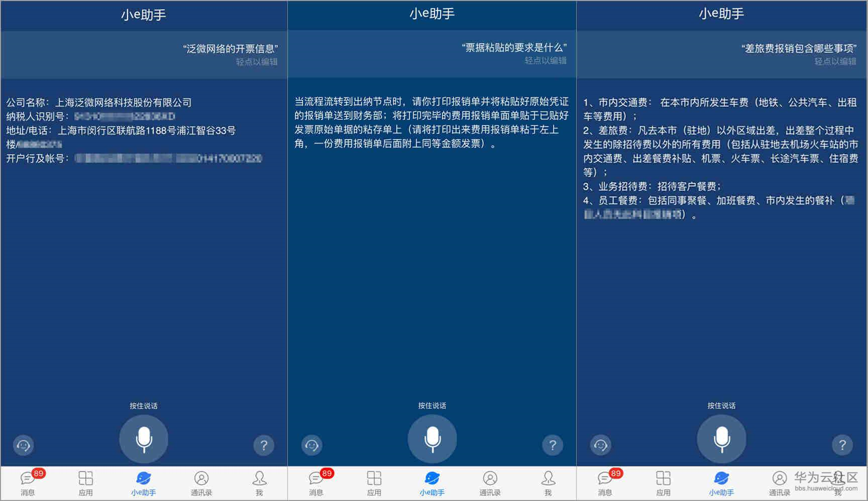Open 通讯录 tab in middle screen
This screenshot has height=501, width=868.
490,483
